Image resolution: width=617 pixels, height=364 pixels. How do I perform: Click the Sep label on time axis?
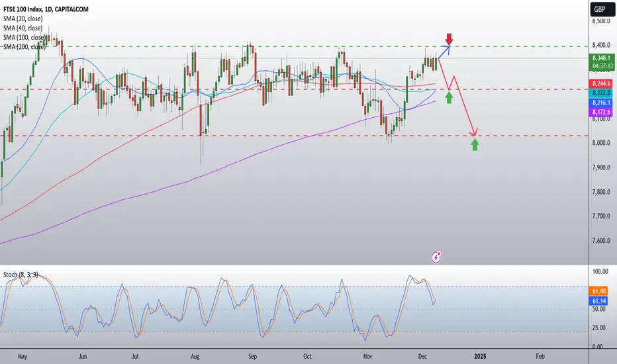coord(253,357)
